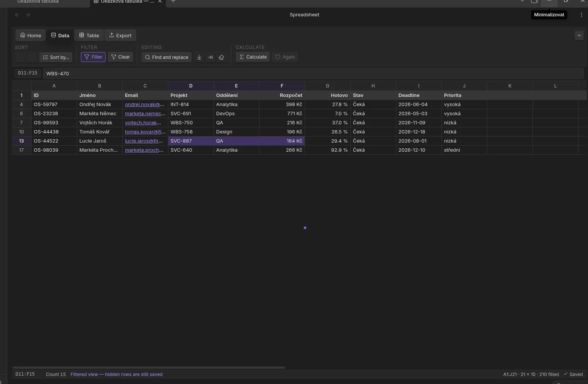Select cell 771 Kč
This screenshot has height=384, width=588.
282,114
